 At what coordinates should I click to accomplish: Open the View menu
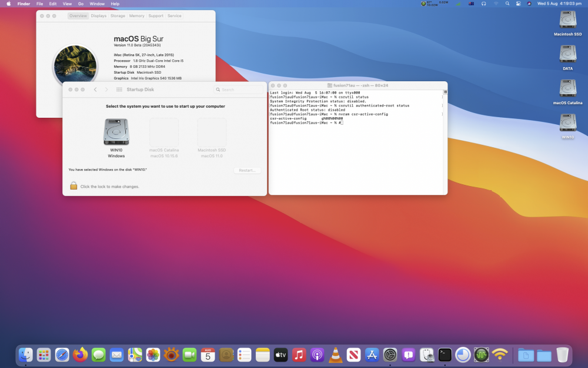pyautogui.click(x=67, y=4)
